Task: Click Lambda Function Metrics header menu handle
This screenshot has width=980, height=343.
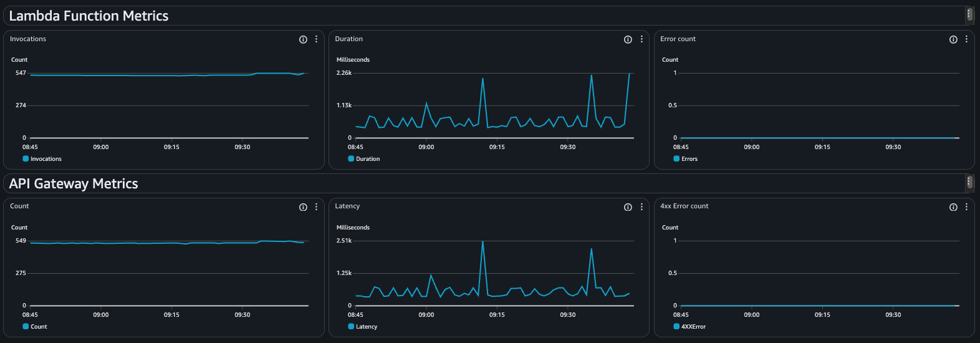Action: 969,15
